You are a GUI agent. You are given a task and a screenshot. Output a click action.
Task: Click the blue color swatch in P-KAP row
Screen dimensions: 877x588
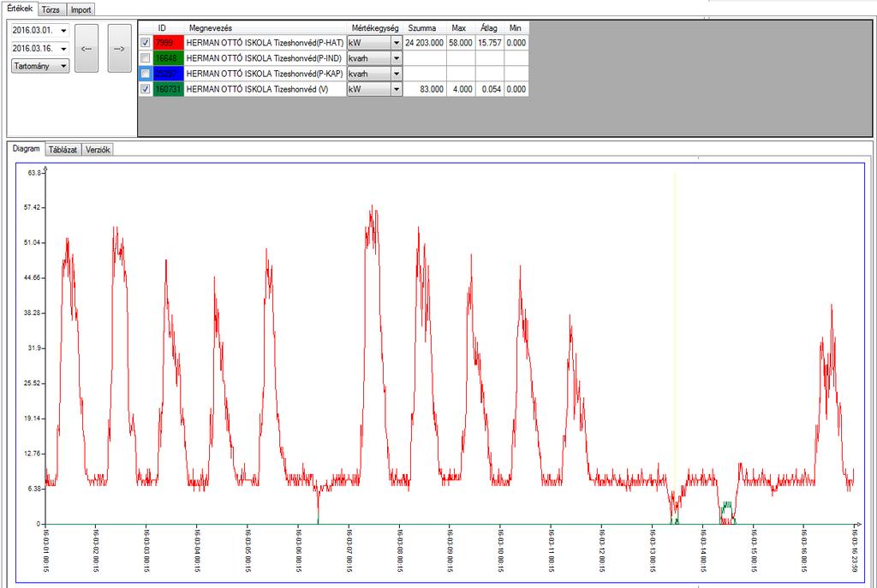pyautogui.click(x=169, y=74)
